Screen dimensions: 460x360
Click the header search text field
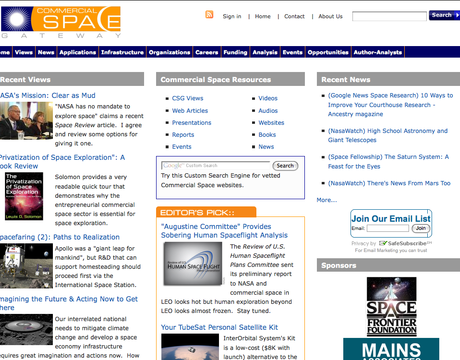pyautogui.click(x=389, y=16)
